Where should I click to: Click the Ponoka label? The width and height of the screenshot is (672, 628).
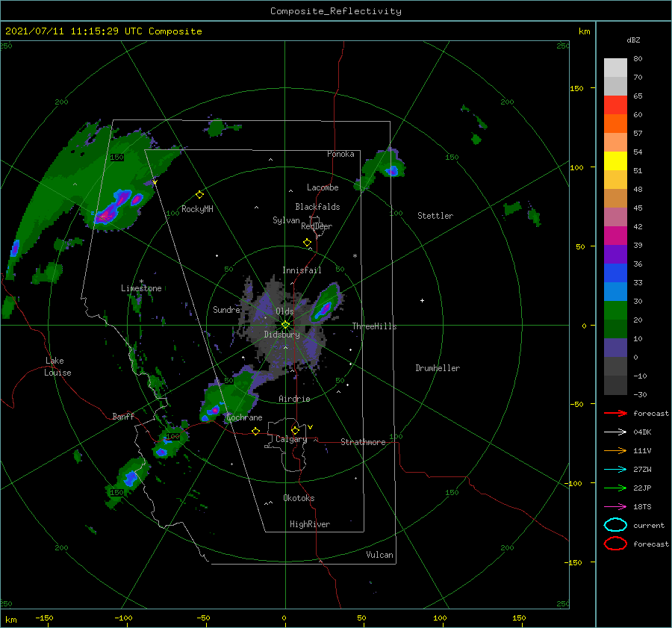coord(340,154)
